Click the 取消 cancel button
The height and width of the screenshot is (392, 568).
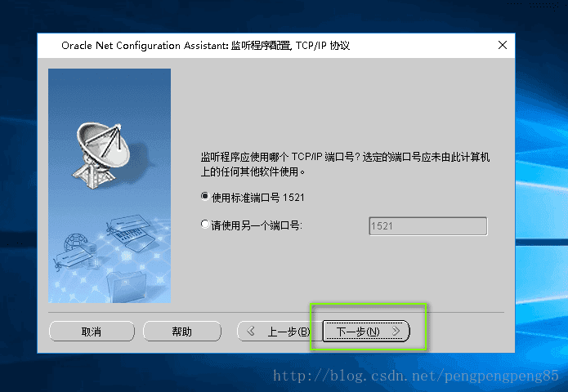tap(92, 332)
